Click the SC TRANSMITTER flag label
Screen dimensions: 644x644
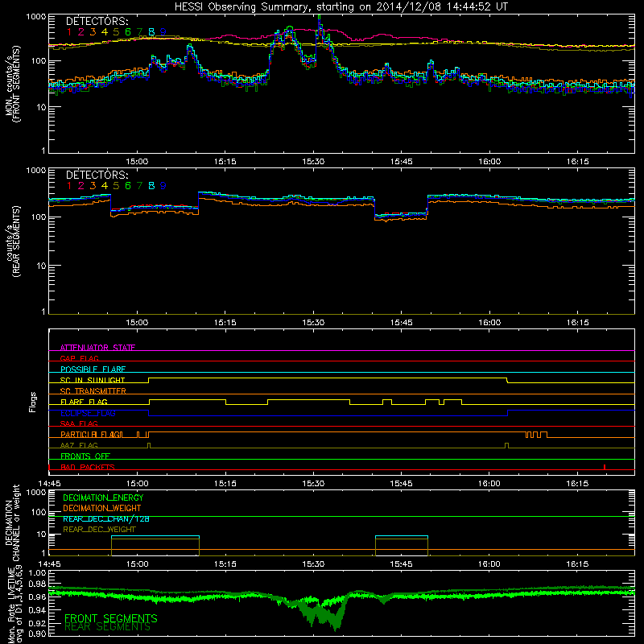pyautogui.click(x=93, y=390)
